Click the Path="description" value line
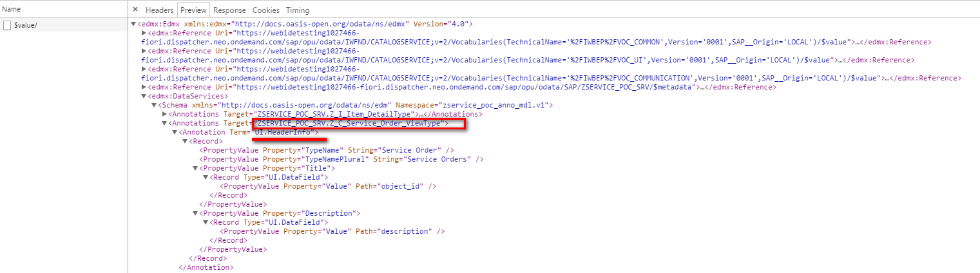Image resolution: width=980 pixels, height=273 pixels. (x=332, y=231)
